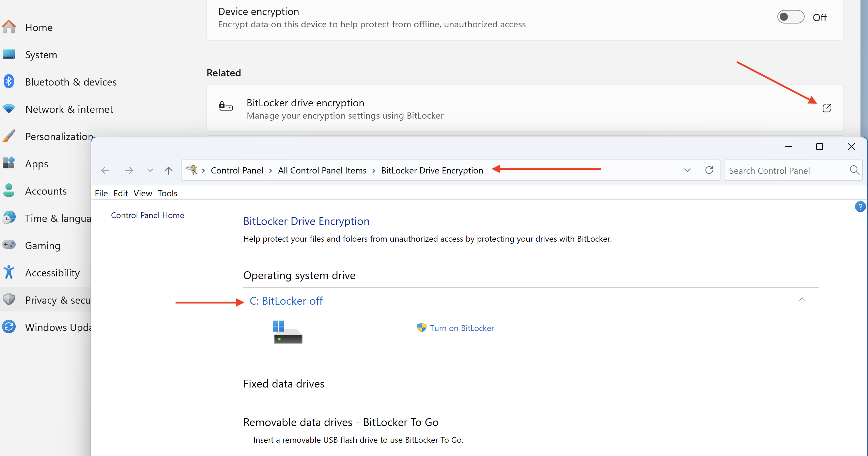Click Turn on BitLocker link
Screen dimensions: 868x456
pyautogui.click(x=462, y=328)
